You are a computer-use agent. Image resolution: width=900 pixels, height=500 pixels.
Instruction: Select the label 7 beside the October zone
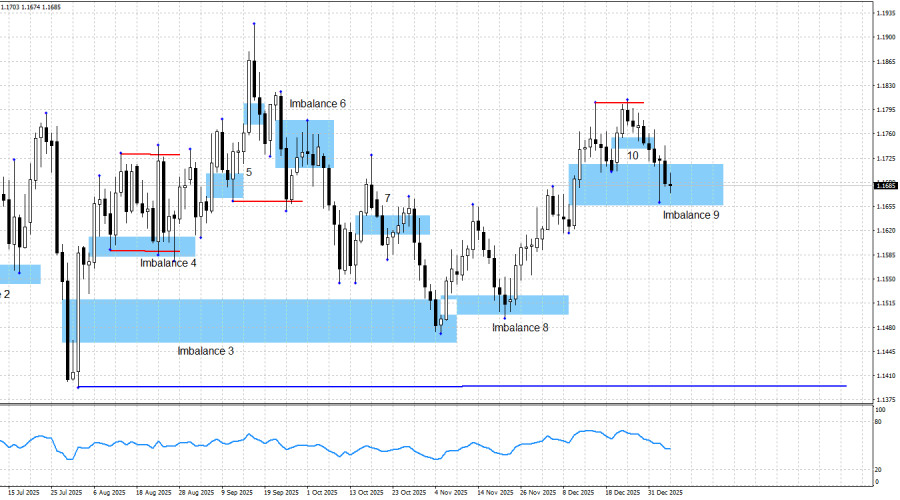coord(387,199)
